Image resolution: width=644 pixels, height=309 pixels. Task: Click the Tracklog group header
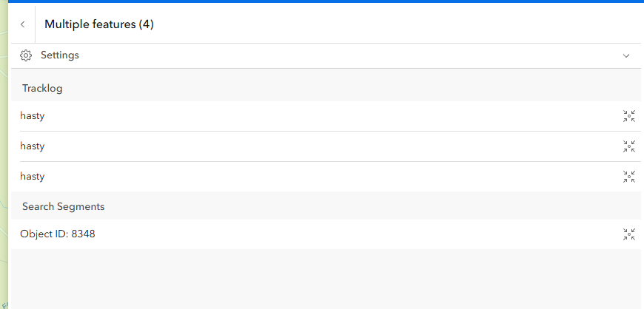click(x=42, y=89)
